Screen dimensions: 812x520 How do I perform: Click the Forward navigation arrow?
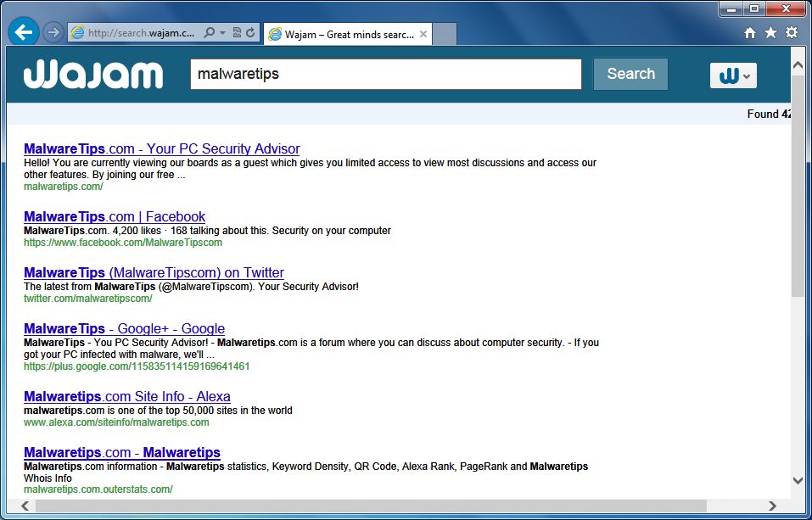(53, 31)
